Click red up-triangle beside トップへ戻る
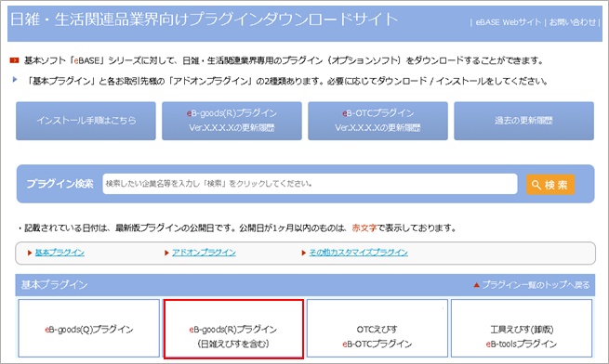The image size is (609, 364). point(477,285)
